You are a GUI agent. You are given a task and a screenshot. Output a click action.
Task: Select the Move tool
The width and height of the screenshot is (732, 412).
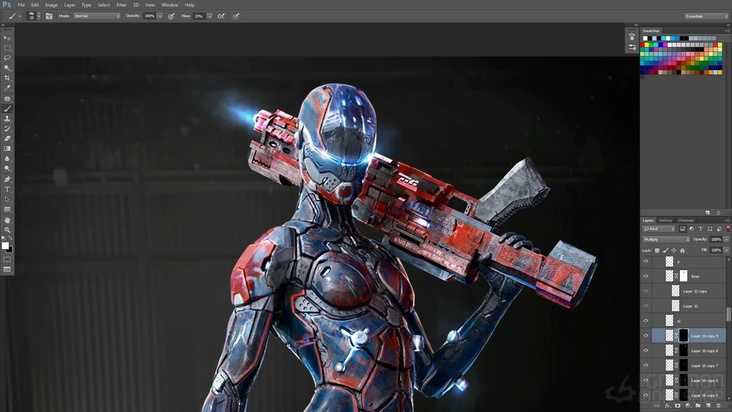(7, 38)
